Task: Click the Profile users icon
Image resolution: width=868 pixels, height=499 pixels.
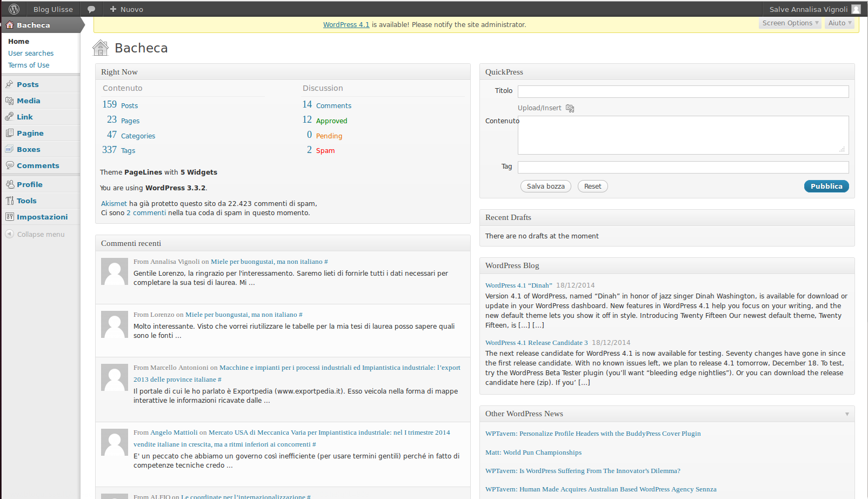Action: (x=10, y=184)
